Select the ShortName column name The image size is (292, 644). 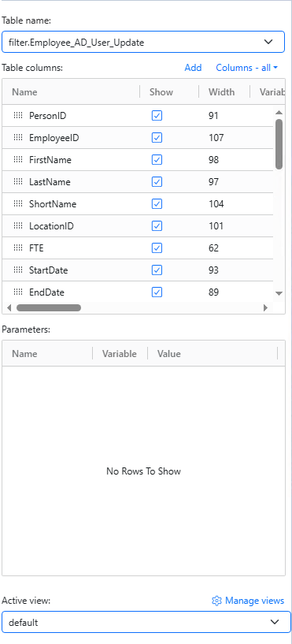coord(53,204)
